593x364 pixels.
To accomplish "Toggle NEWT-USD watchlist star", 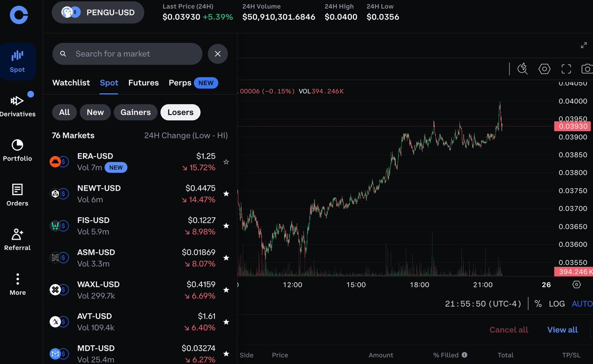I will 226,194.
